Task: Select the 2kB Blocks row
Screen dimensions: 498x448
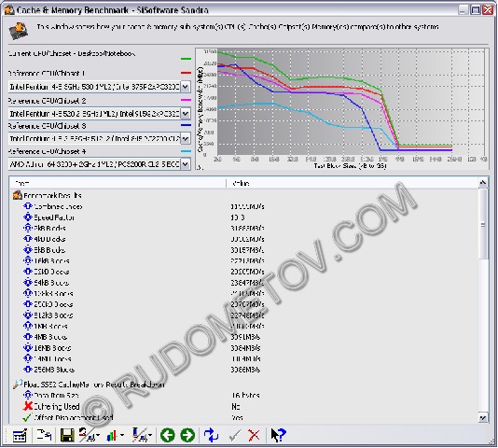Action: click(243, 229)
